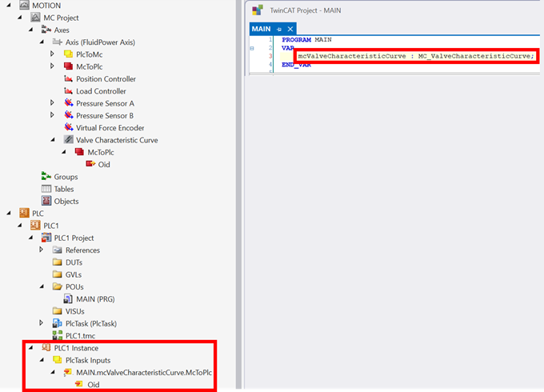The image size is (544, 392).
Task: Click the GVLs folder icon
Action: tap(58, 274)
